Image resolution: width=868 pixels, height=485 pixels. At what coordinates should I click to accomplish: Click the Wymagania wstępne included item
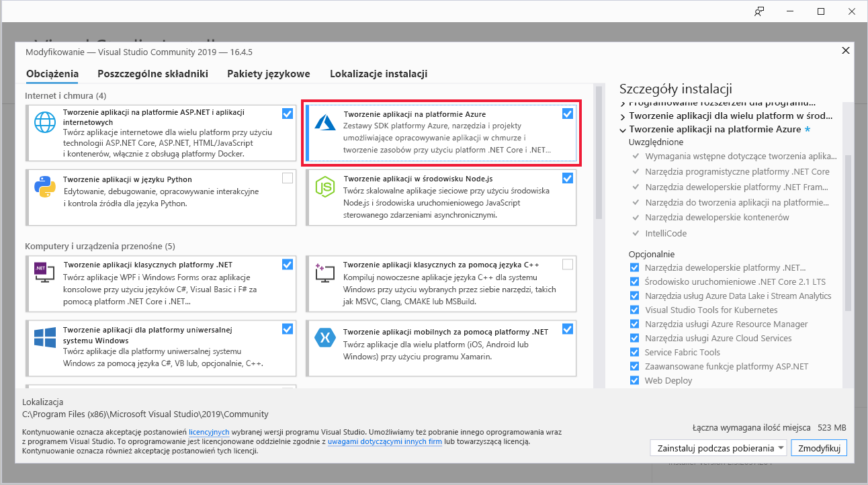[x=741, y=156]
